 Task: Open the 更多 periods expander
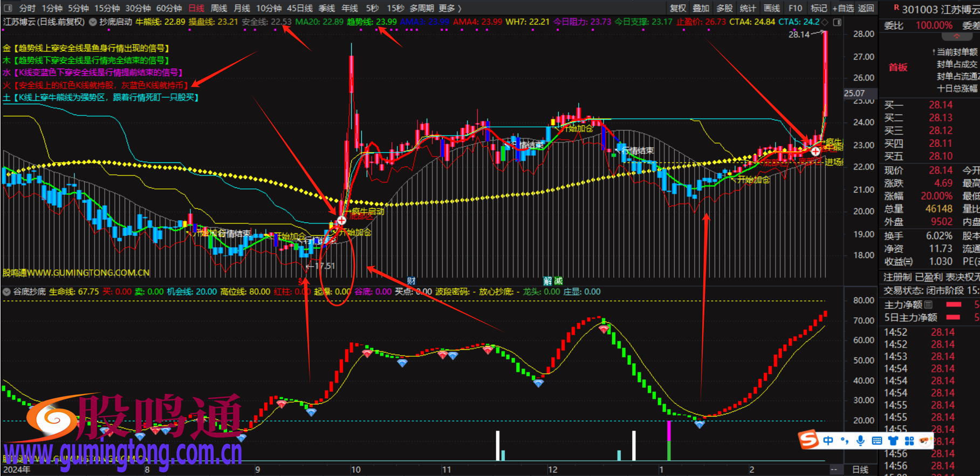pos(450,8)
